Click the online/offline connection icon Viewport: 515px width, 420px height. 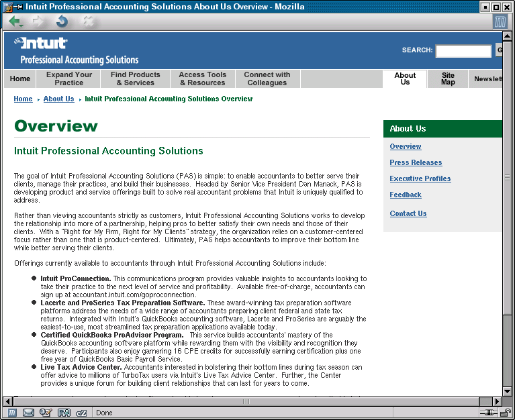tap(488, 413)
